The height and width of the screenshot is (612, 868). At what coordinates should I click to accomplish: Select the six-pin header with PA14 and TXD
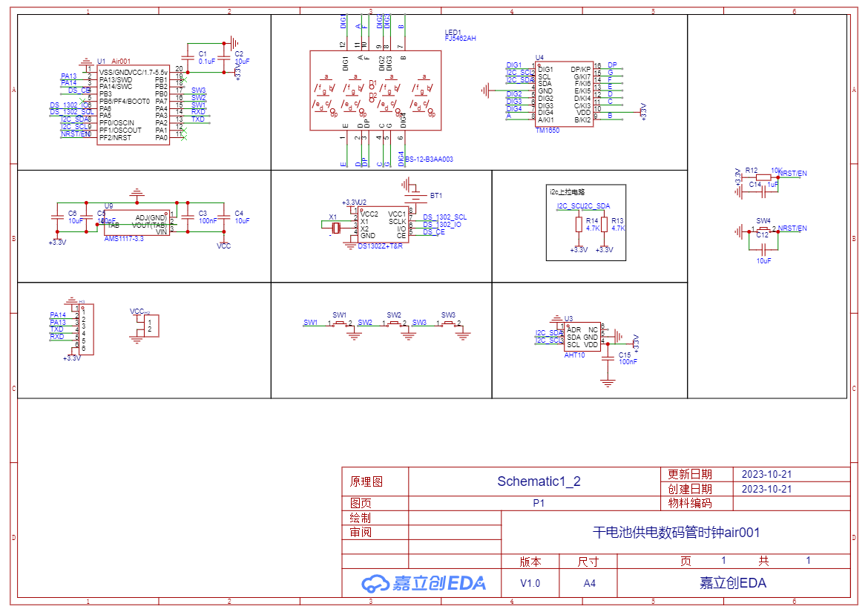86,329
